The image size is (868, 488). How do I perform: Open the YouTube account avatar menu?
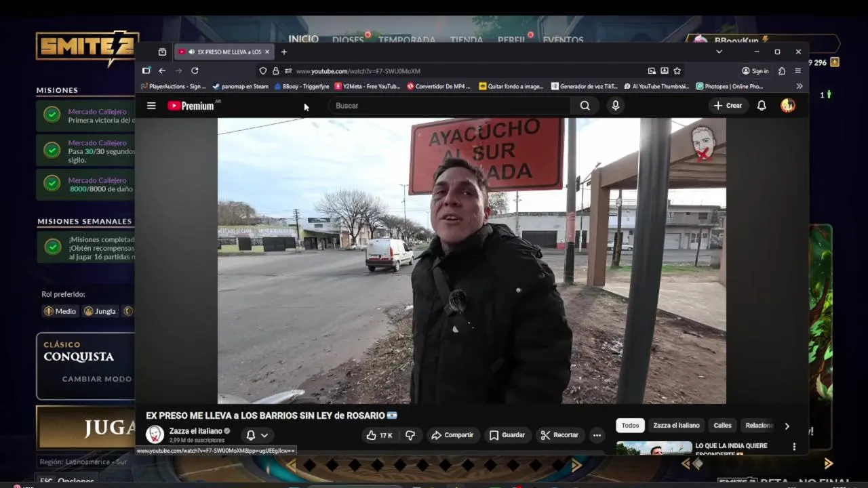[788, 106]
